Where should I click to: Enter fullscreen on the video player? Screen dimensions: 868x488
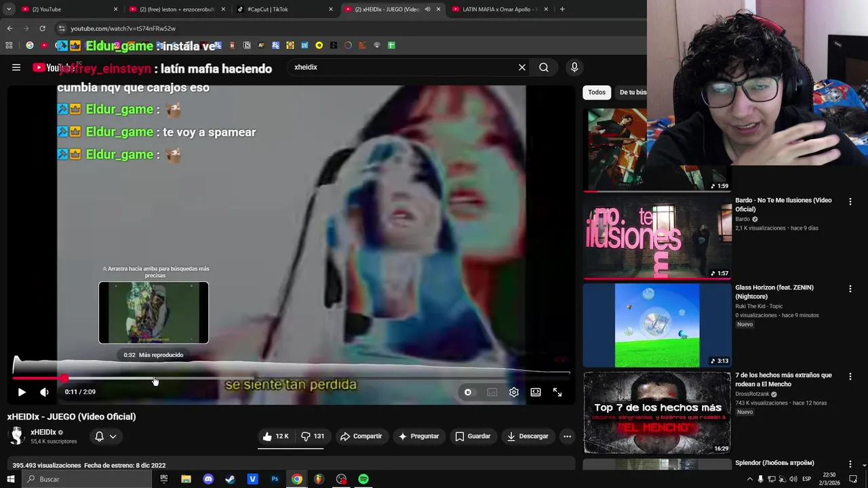(x=557, y=392)
